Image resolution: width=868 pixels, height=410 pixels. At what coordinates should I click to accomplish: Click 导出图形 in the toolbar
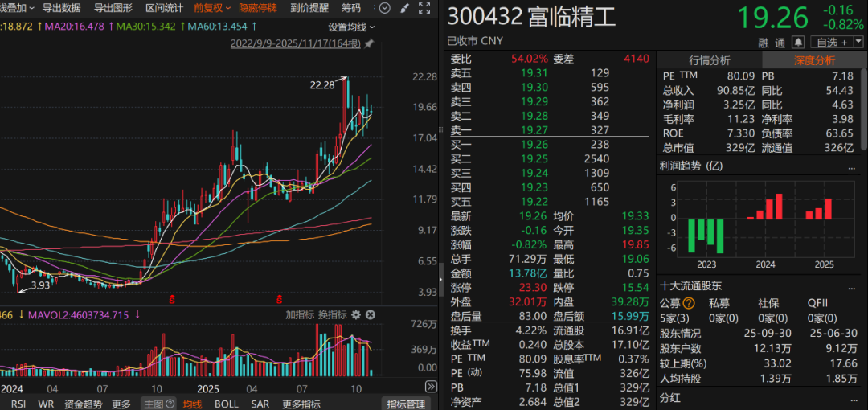coord(113,8)
